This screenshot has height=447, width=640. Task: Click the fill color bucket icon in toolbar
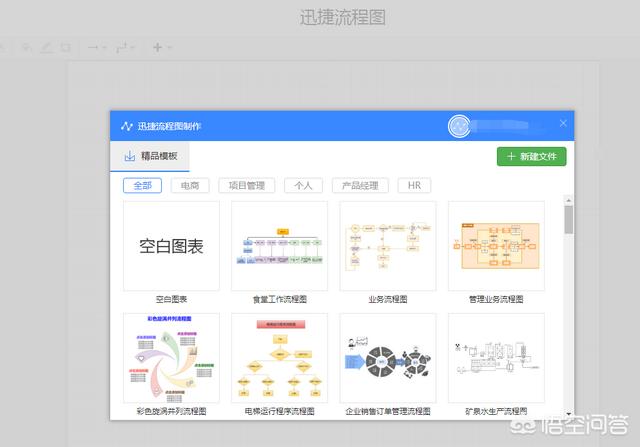coord(27,48)
